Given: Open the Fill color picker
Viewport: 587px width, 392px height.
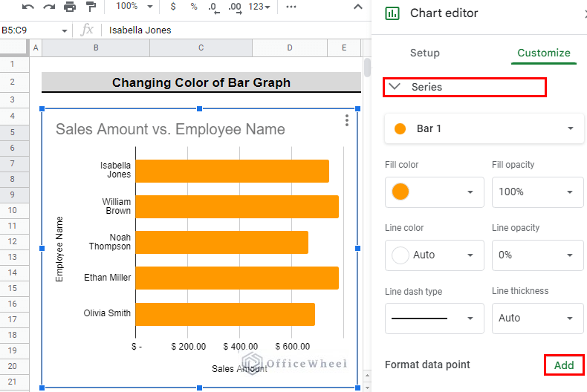Looking at the screenshot, I should point(434,192).
